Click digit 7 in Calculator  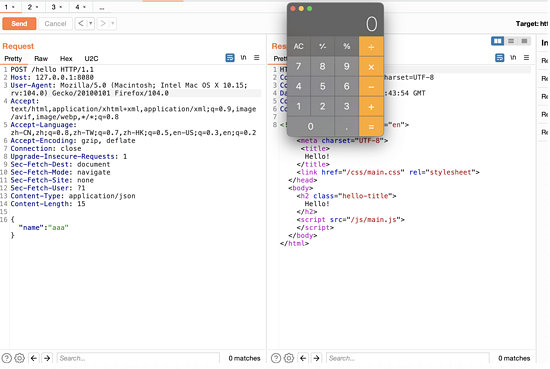tap(299, 67)
